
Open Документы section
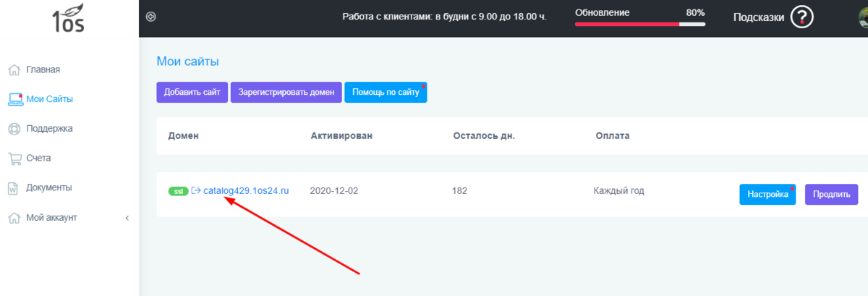click(49, 187)
